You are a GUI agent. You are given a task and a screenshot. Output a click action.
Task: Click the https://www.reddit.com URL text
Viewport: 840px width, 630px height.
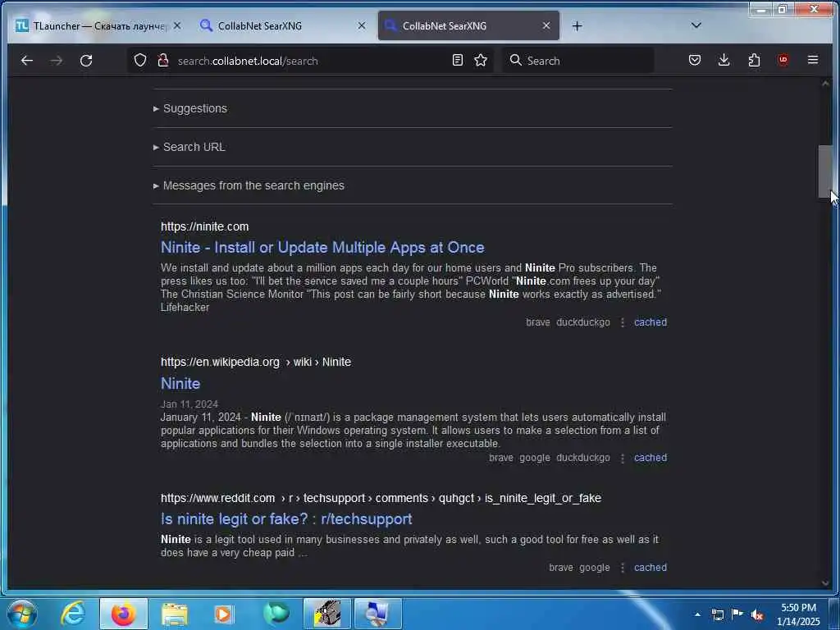(x=217, y=498)
